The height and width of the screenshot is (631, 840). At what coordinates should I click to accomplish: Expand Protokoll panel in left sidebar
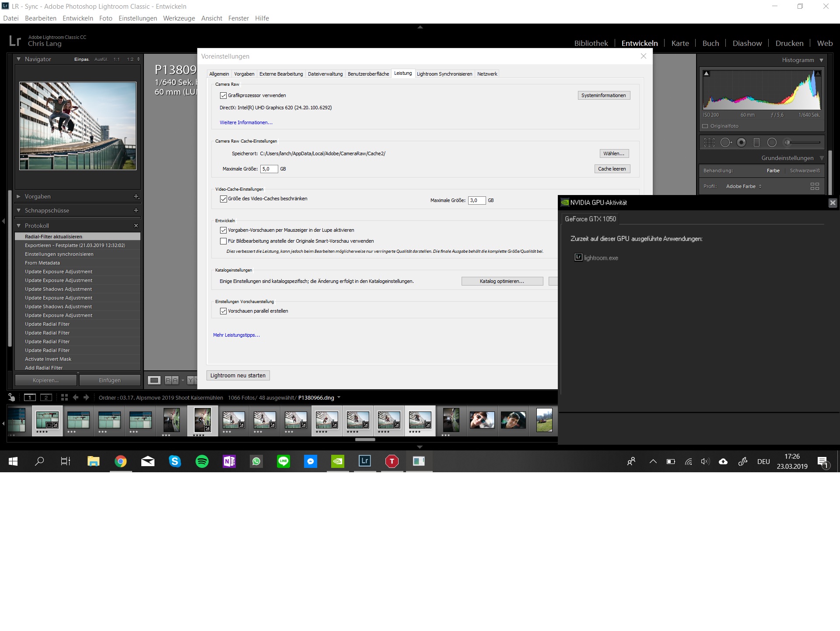tap(20, 226)
